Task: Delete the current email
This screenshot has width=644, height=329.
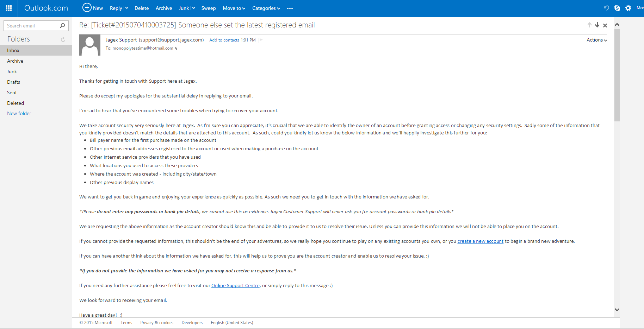Action: pos(142,8)
